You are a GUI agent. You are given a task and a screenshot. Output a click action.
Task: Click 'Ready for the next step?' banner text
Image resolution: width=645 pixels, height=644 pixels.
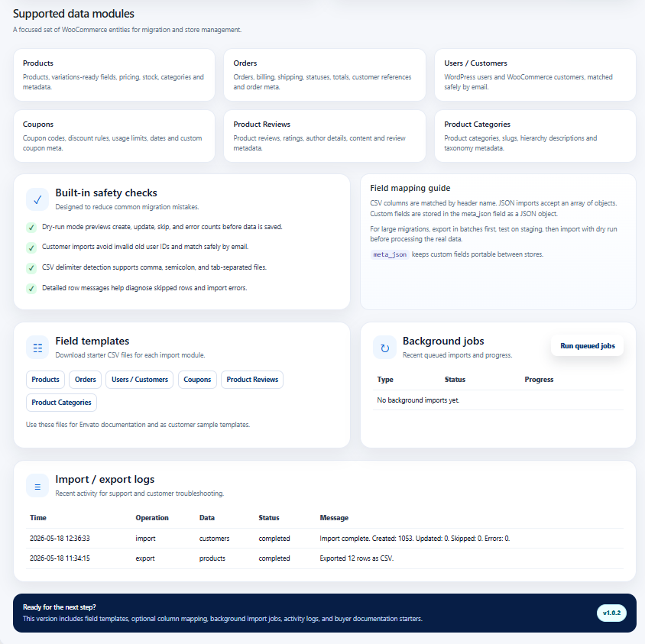coord(60,607)
